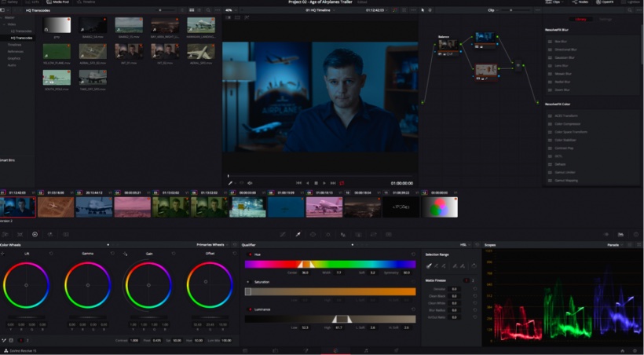The width and height of the screenshot is (644, 355).
Task: Open the 40% viewer zoom dropdown
Action: point(230,10)
